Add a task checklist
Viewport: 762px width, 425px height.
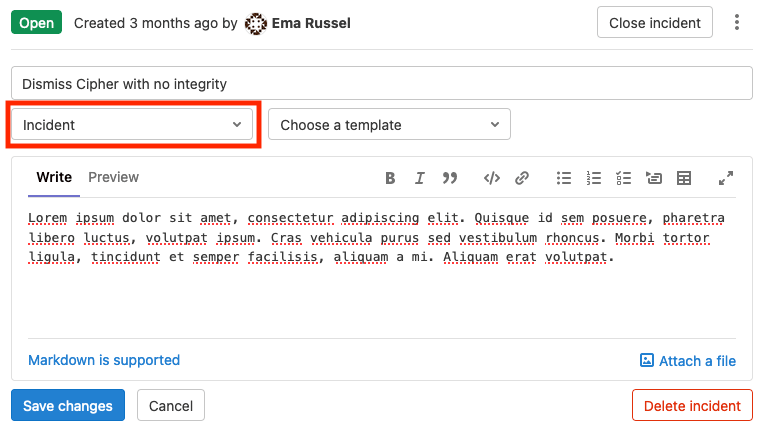[x=624, y=178]
